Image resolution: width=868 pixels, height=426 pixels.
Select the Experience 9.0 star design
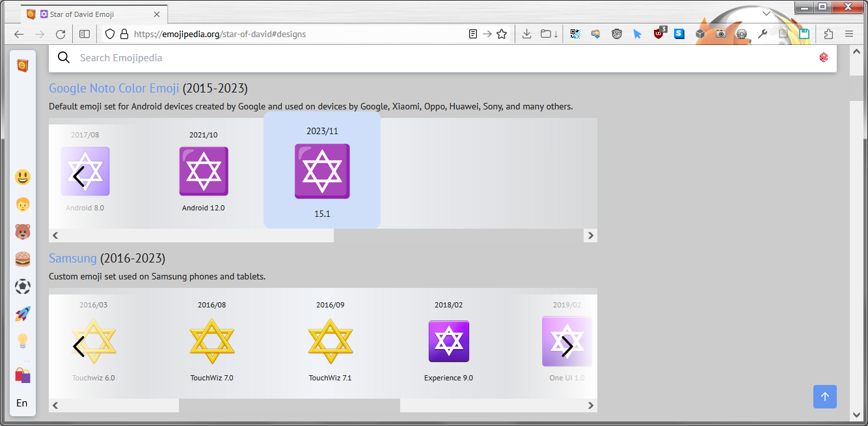[449, 341]
